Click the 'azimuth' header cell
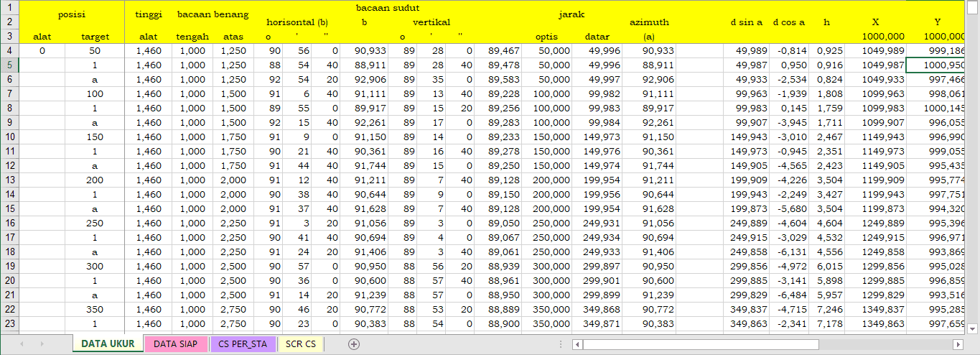Image resolution: width=980 pixels, height=355 pixels. pyautogui.click(x=649, y=22)
